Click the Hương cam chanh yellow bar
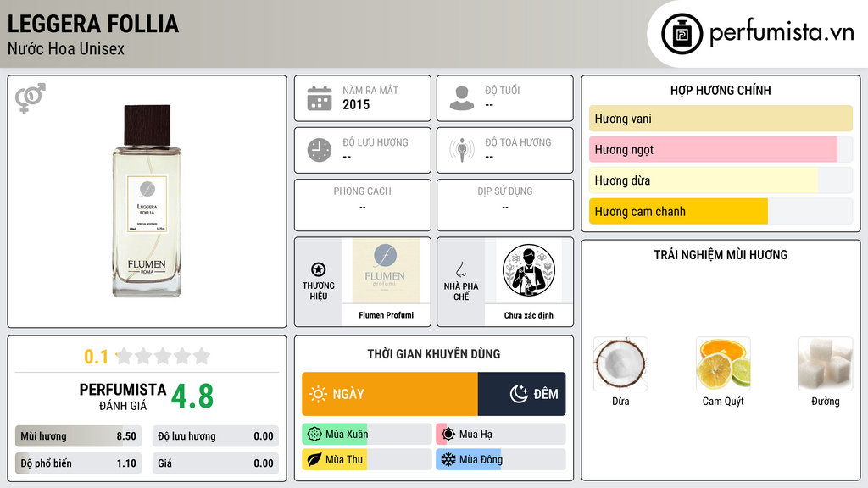 (721, 211)
